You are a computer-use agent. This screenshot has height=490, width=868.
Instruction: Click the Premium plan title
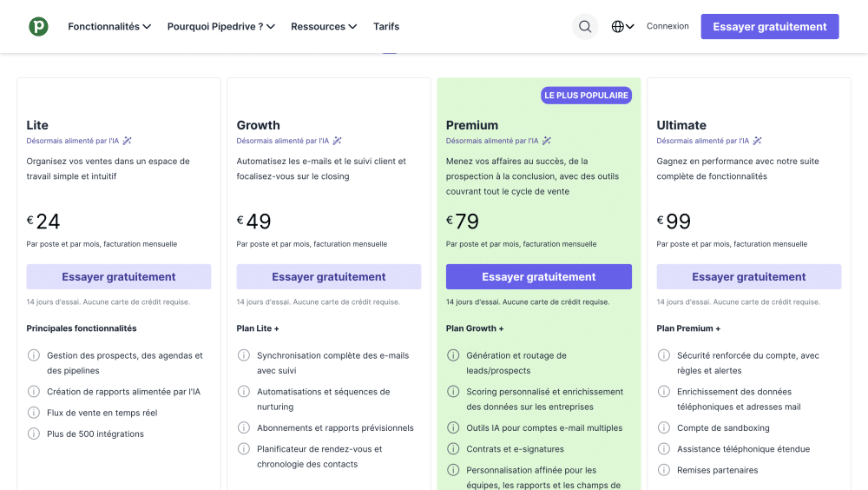point(472,125)
